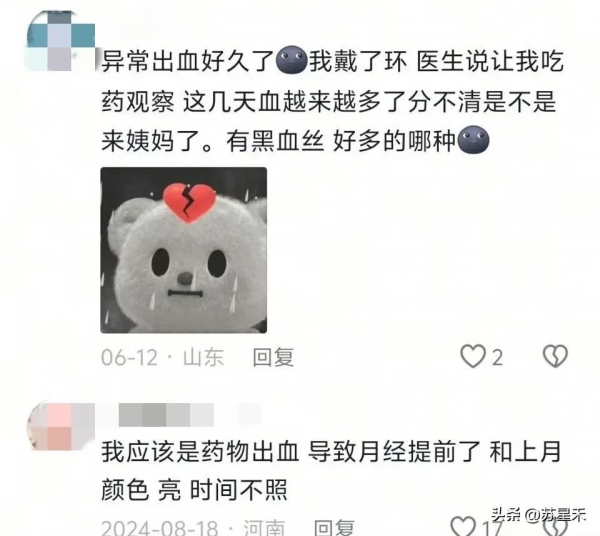This screenshot has height=536, width=600.
Task: Click the 河南 location label
Action: tap(264, 528)
